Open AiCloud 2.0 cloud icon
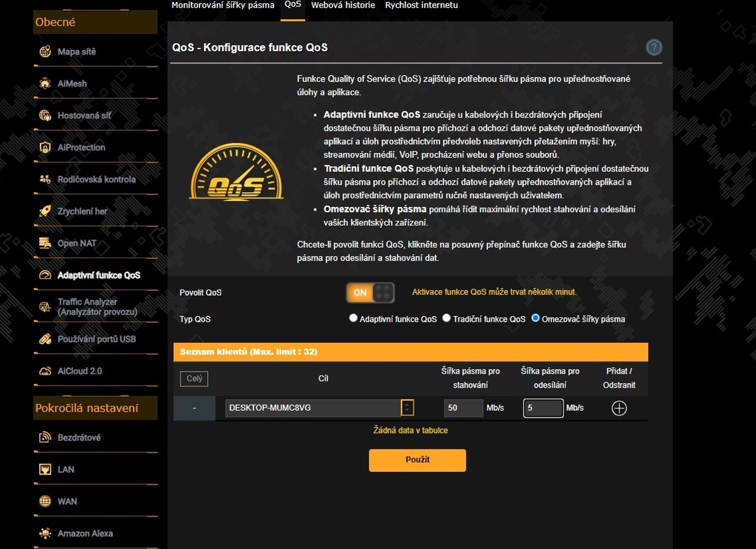 (x=45, y=371)
